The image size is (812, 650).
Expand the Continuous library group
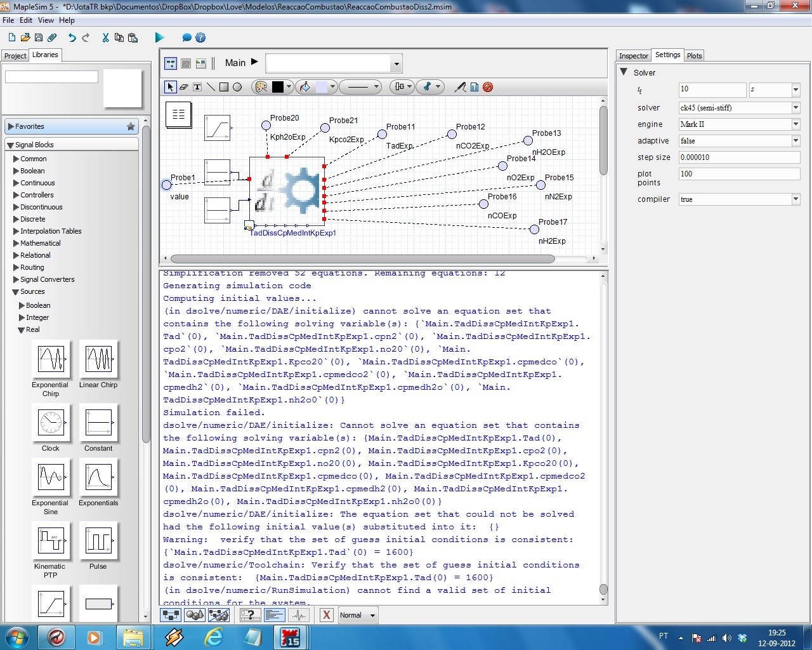[37, 183]
